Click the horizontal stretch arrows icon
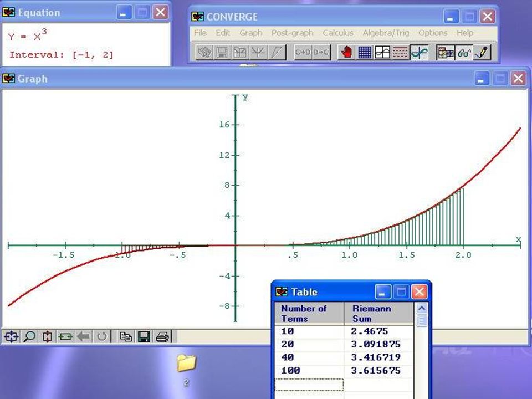 65,336
